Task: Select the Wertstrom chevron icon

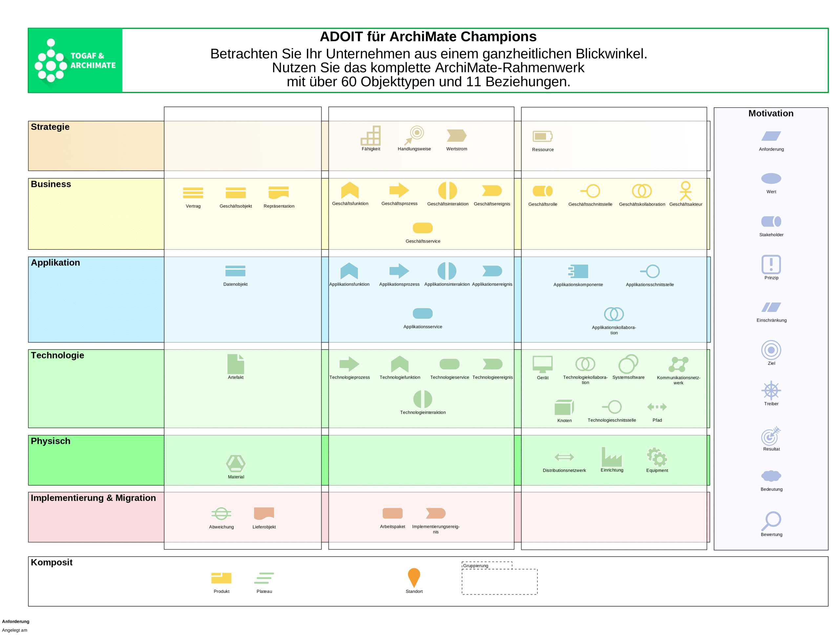Action: pos(456,135)
